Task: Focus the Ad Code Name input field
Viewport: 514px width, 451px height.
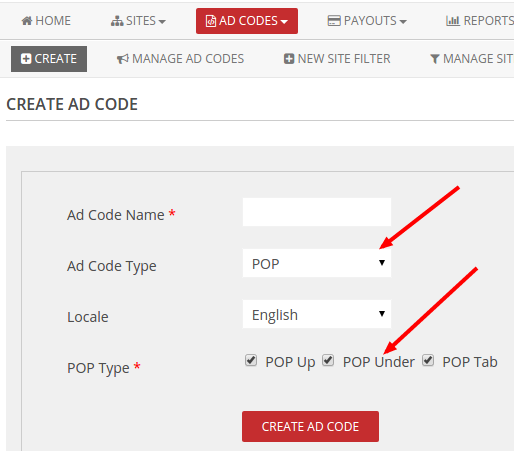Action: coord(317,212)
